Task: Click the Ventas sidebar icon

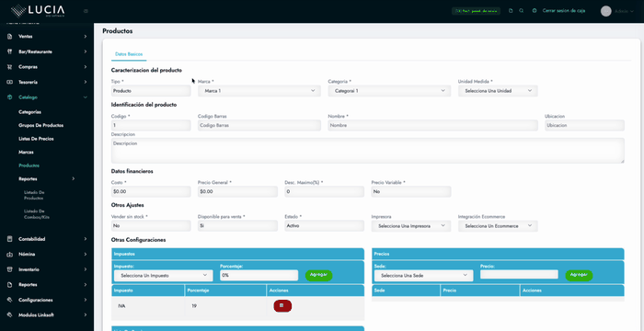Action: tap(10, 37)
